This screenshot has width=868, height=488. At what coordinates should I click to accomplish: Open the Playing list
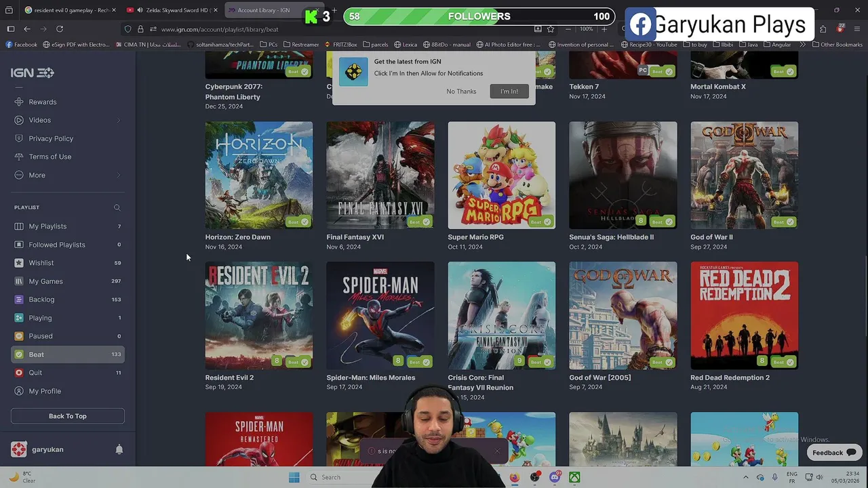[x=67, y=318]
